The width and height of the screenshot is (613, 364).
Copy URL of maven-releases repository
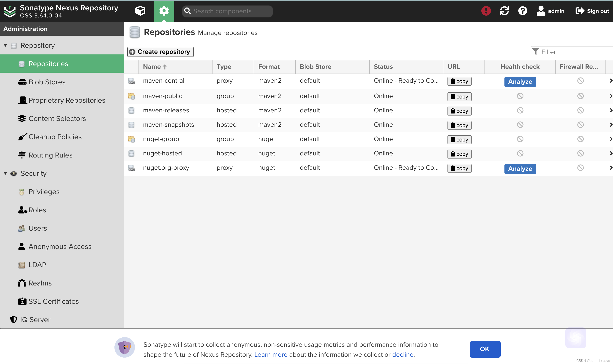459,111
